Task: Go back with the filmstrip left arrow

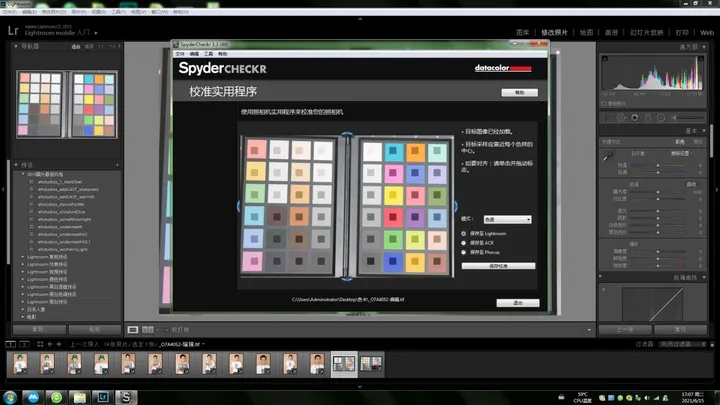Action: pyautogui.click(x=50, y=344)
